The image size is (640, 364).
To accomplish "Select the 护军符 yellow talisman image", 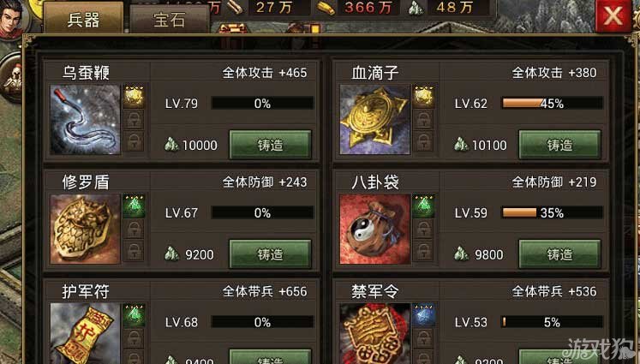I will pos(86,333).
